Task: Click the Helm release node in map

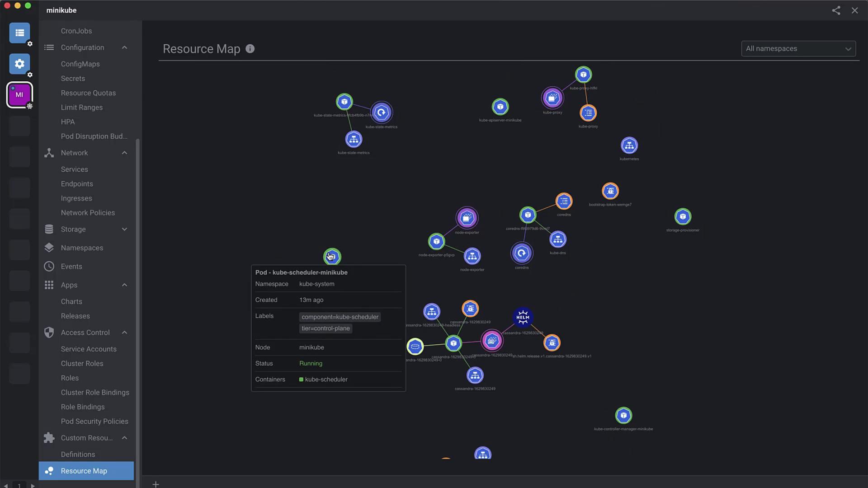Action: coord(523,317)
